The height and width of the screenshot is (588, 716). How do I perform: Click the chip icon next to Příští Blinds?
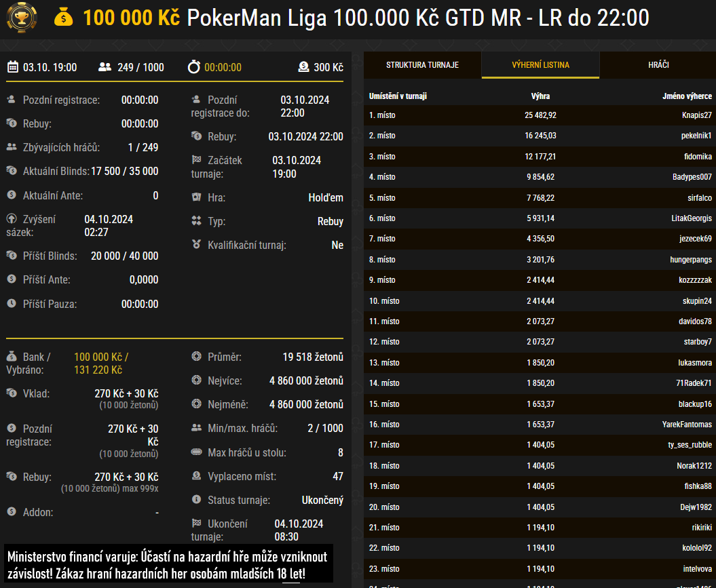coord(12,255)
